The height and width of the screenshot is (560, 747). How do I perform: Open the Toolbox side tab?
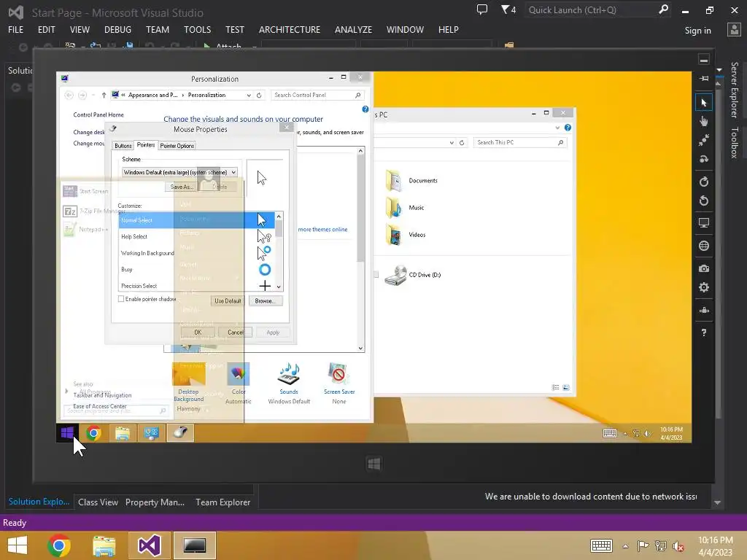[735, 142]
